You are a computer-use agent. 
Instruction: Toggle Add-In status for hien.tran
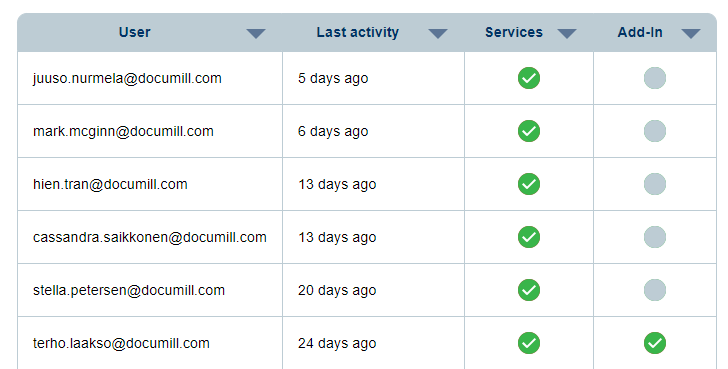pyautogui.click(x=655, y=184)
